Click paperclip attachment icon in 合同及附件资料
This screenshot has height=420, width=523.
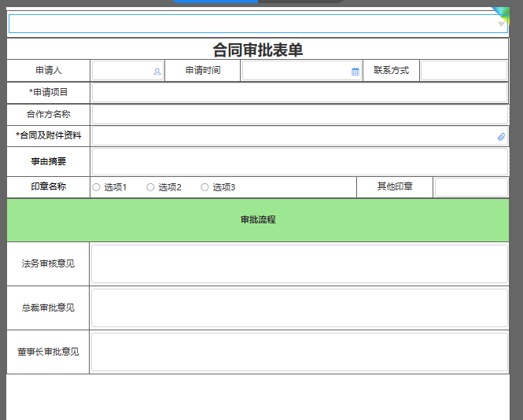click(x=501, y=136)
